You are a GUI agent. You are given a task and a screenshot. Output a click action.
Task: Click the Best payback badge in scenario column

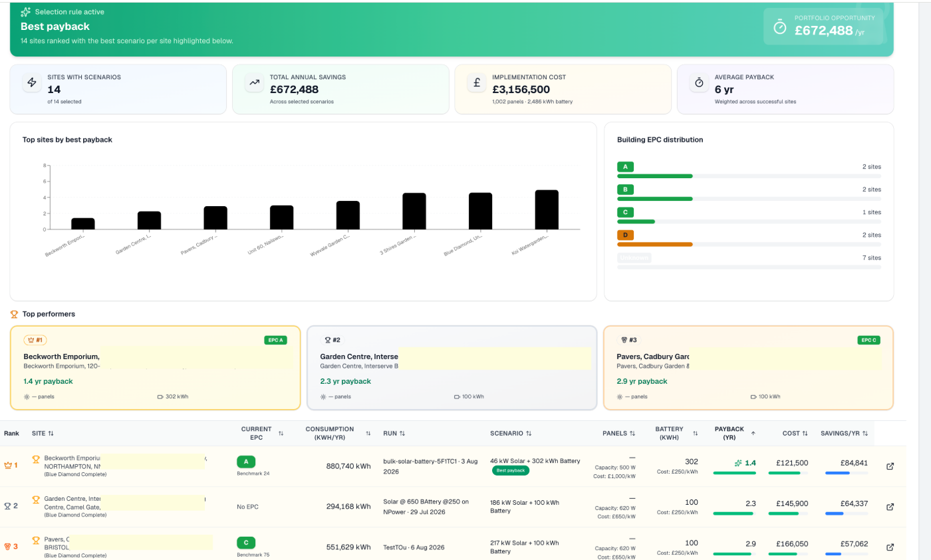[511, 470]
